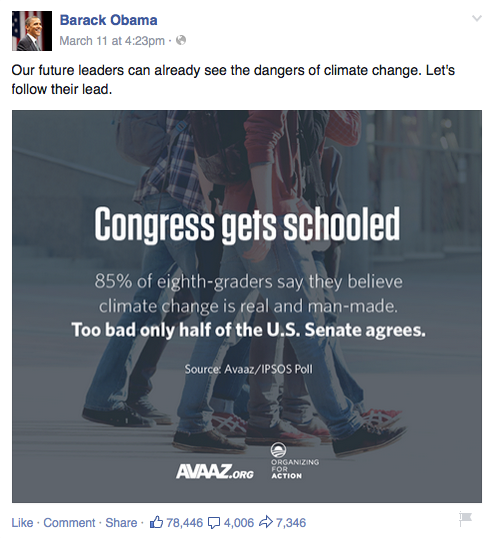Click the flag report icon
The width and height of the screenshot is (493, 538).
click(466, 519)
